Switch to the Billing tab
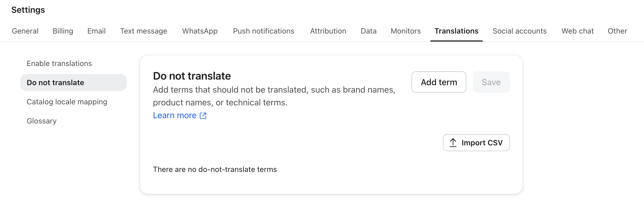This screenshot has width=644, height=206. pos(63,31)
